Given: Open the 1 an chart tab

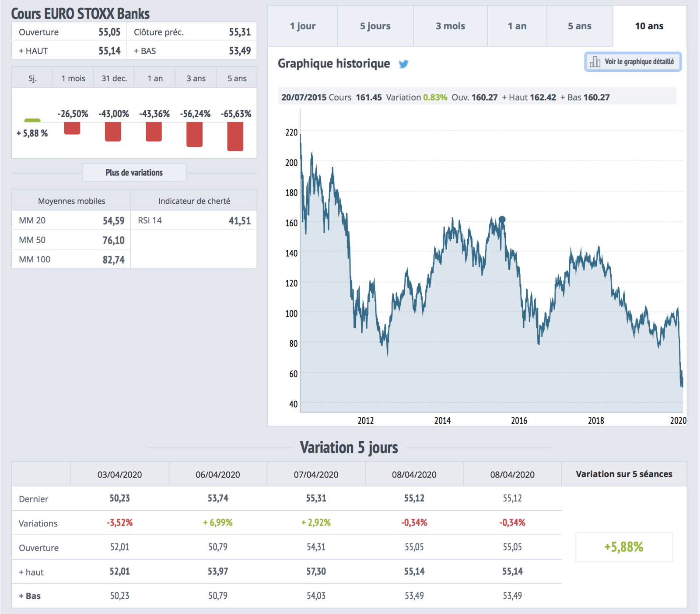Looking at the screenshot, I should (x=517, y=26).
